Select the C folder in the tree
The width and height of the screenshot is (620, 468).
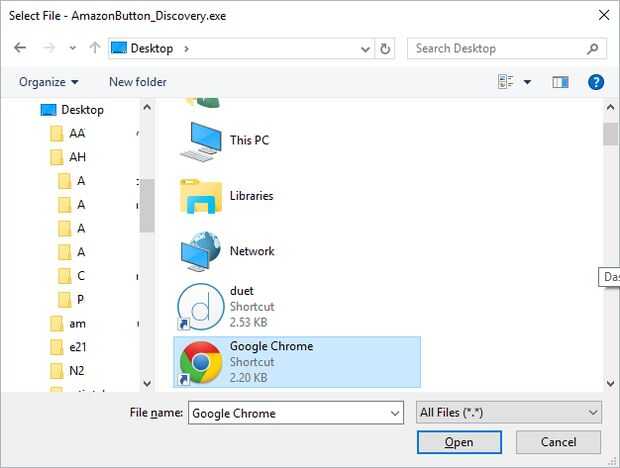(x=71, y=276)
